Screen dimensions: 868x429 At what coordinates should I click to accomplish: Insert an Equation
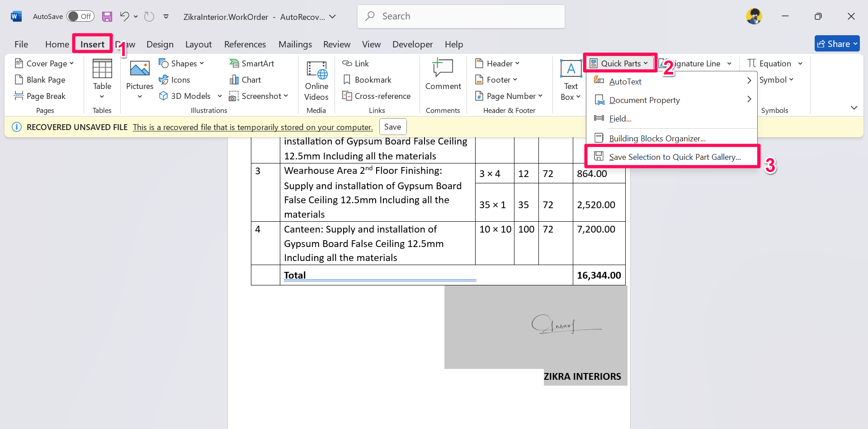tap(769, 64)
